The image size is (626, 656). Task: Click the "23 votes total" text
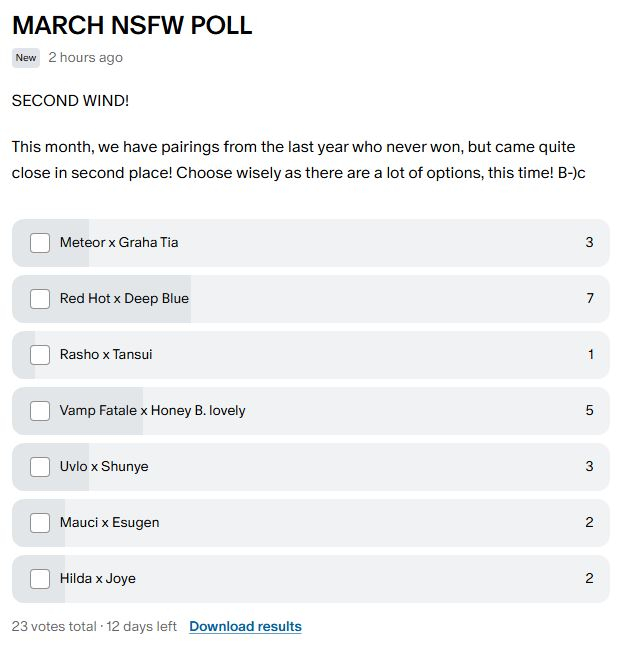coord(54,627)
